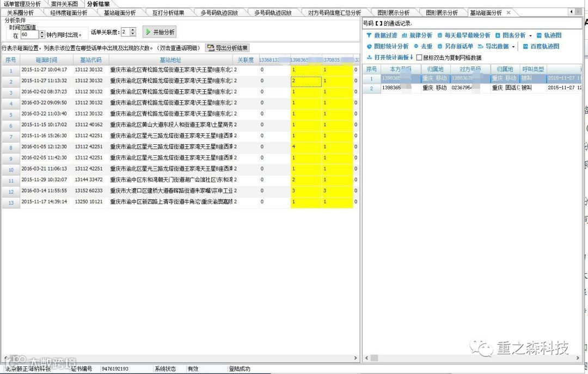Expand the 导出数据 dropdown arrow
The image size is (588, 374).
pos(513,46)
